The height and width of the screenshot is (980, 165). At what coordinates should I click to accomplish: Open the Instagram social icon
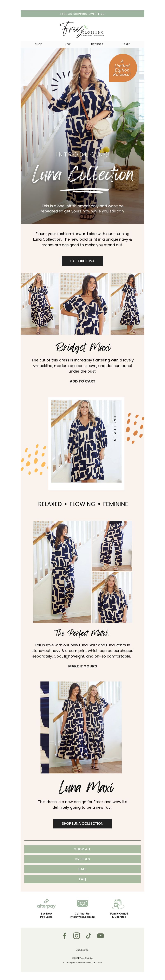point(77,935)
